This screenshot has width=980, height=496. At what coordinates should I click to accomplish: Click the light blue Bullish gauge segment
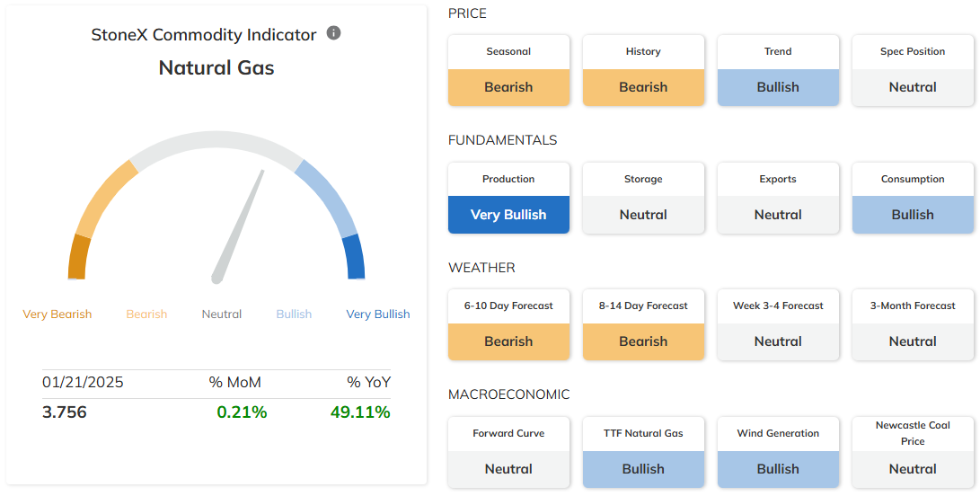point(328,197)
